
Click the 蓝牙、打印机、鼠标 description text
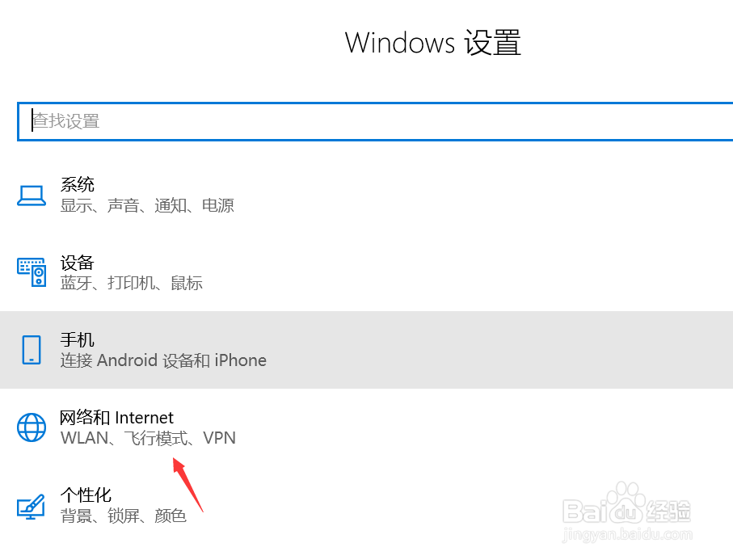tap(131, 283)
